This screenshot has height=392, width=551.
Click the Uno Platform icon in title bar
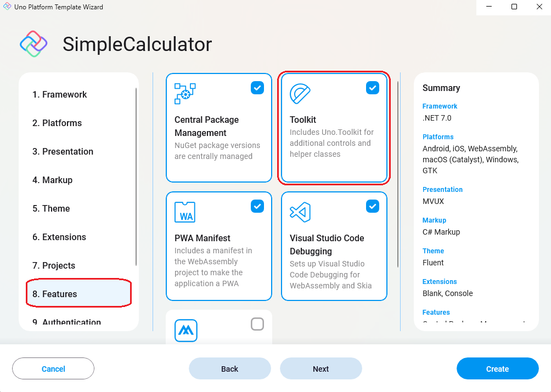click(x=8, y=7)
